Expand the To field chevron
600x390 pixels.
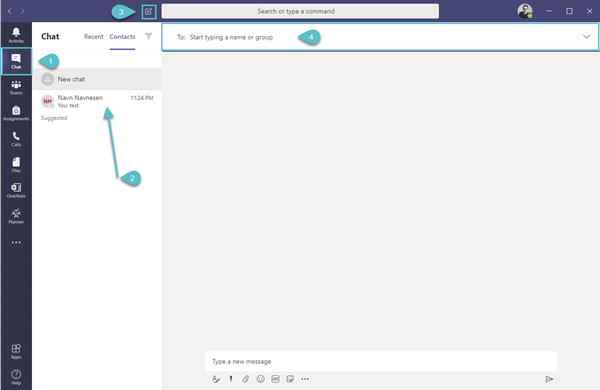[586, 37]
